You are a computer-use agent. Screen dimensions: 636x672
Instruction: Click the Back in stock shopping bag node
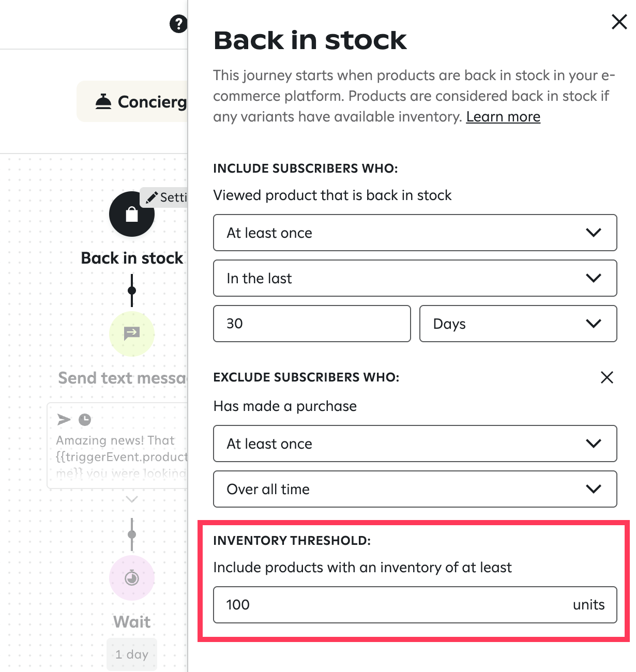point(131,214)
